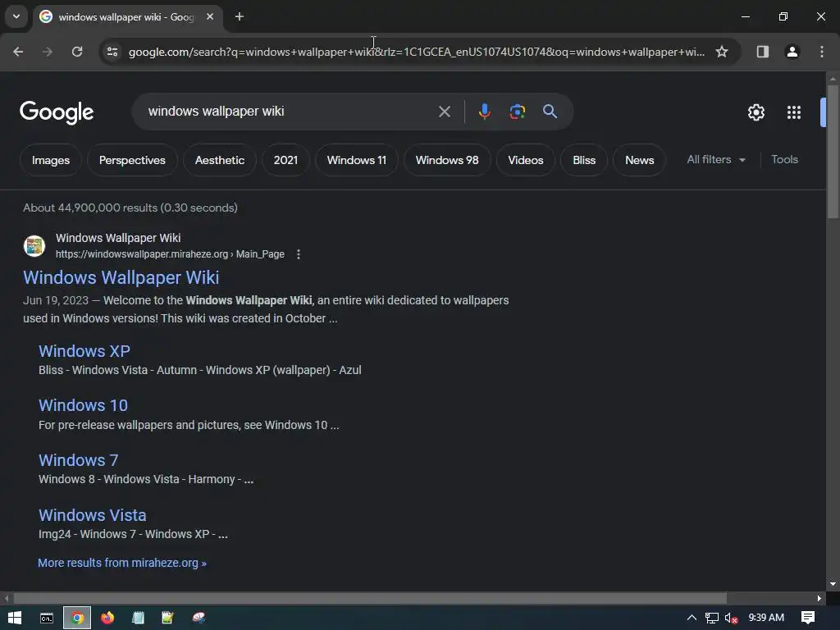Open the Google apps grid

tap(794, 112)
